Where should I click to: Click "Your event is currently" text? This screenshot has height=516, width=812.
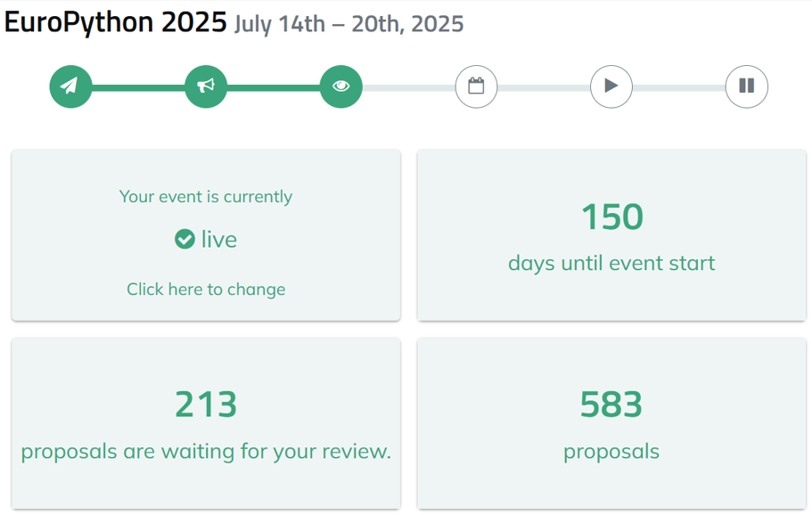click(206, 196)
